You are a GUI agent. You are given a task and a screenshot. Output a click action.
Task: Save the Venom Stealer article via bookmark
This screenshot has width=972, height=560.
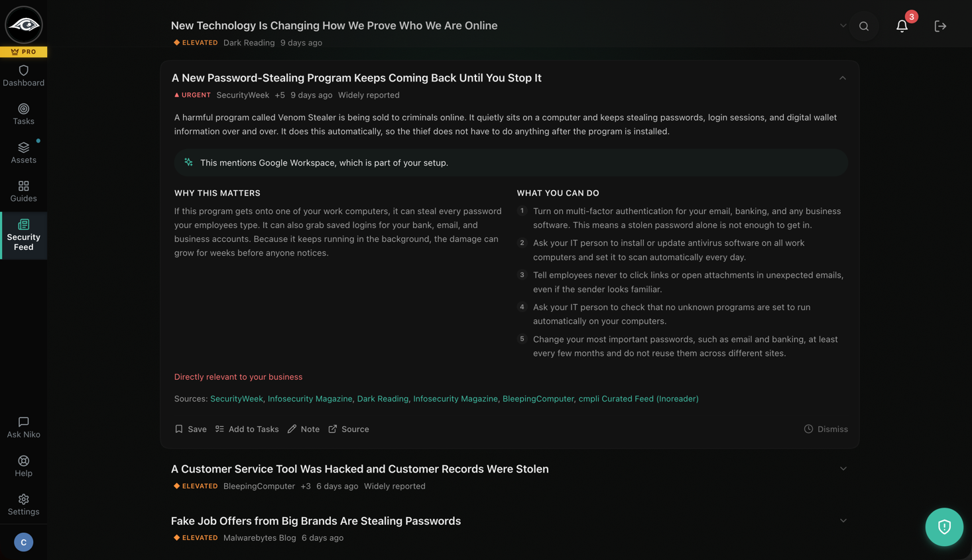[x=190, y=429]
